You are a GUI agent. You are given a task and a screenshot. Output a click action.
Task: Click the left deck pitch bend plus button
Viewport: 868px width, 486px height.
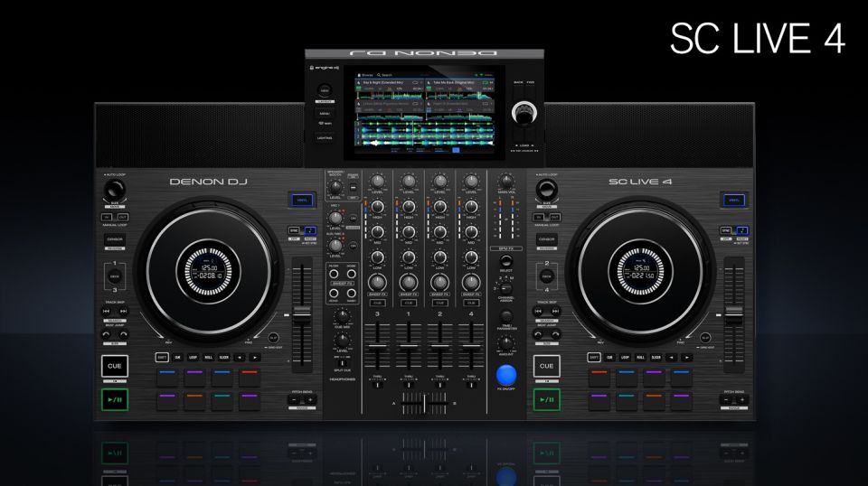309,399
